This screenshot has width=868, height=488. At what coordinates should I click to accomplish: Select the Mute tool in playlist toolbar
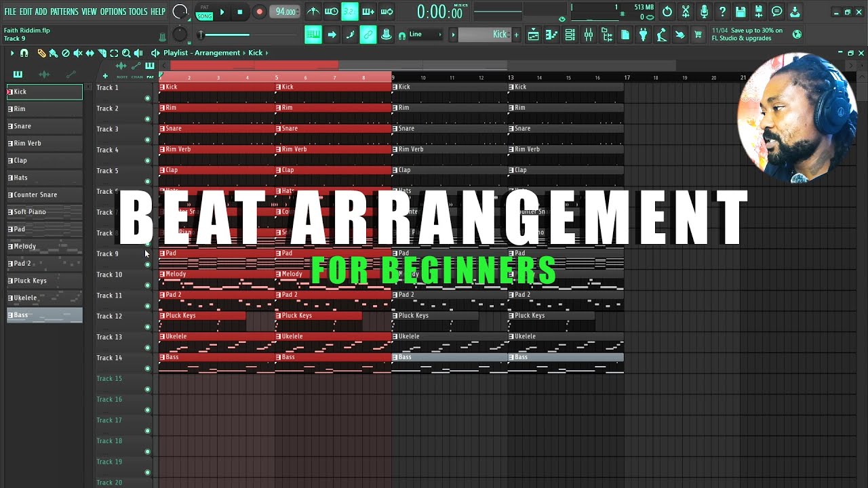(77, 53)
